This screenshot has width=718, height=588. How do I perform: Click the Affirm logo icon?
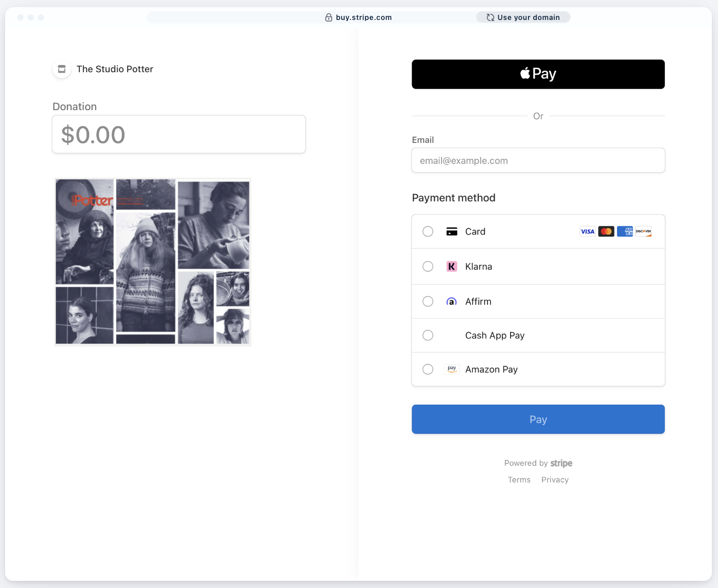[x=452, y=302]
